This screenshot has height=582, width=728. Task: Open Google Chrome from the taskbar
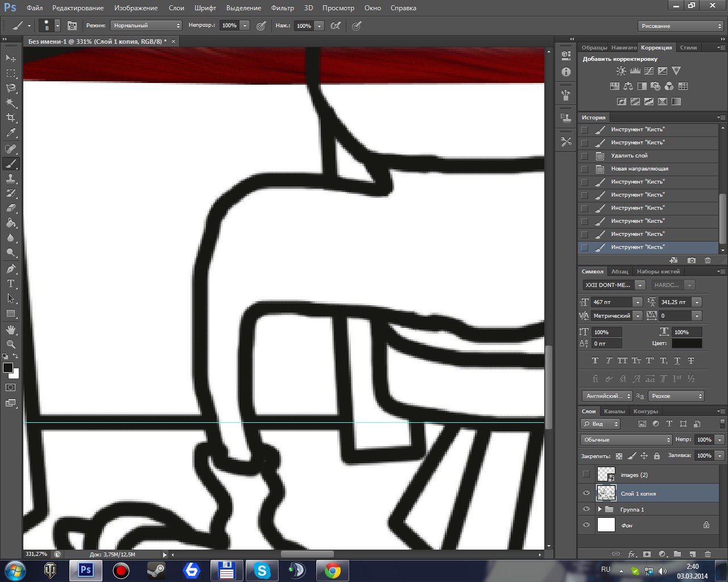point(332,571)
